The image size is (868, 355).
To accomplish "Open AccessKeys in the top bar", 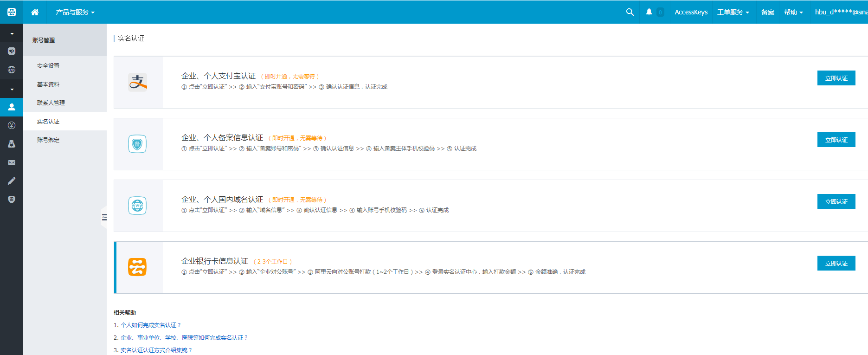I will click(x=691, y=12).
